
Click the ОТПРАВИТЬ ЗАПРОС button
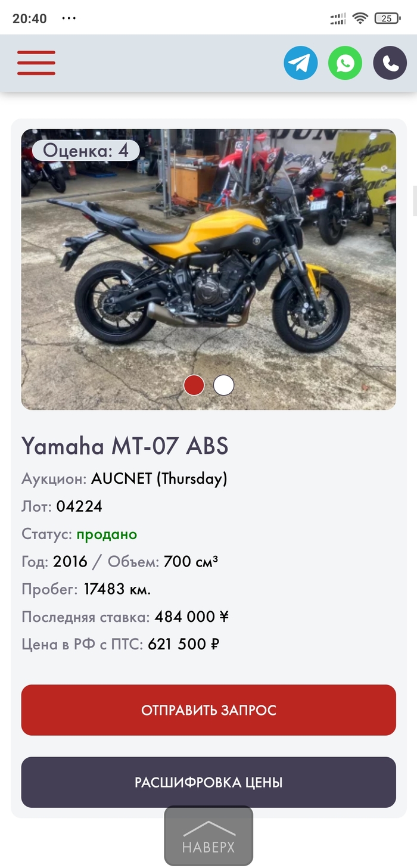coord(208,710)
